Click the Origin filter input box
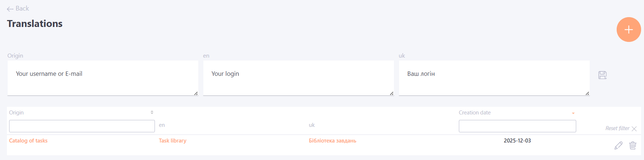Screen dimensions: 644x160 click(82, 126)
